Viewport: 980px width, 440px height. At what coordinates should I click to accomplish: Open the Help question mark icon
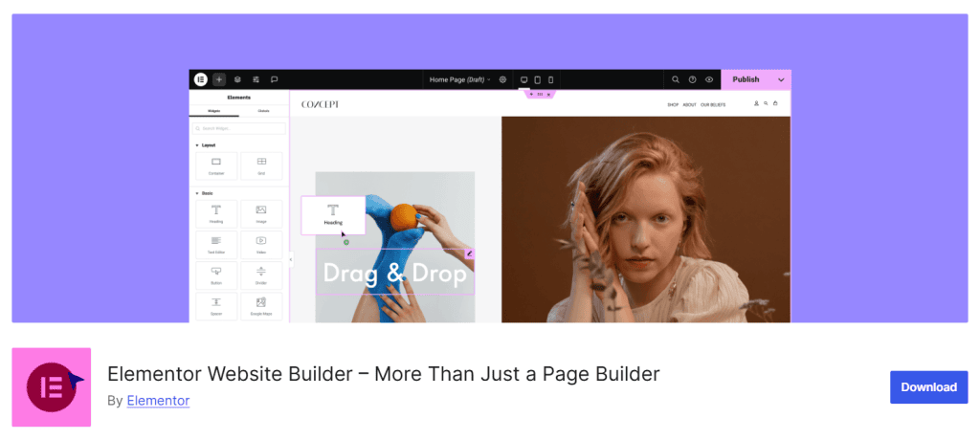(693, 79)
